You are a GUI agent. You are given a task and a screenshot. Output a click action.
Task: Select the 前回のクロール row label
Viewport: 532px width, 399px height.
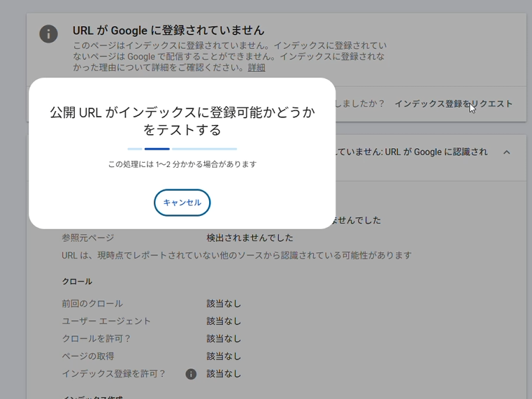[x=92, y=304]
